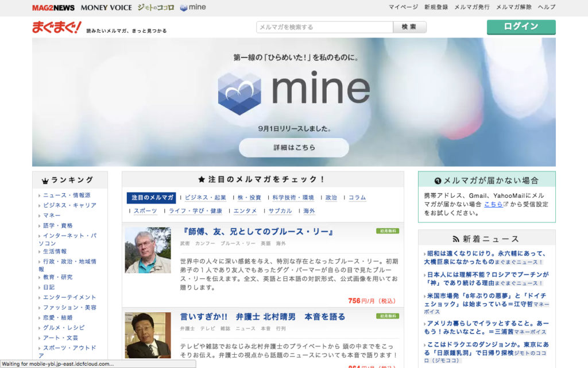Click the ジモトのココロ logo
This screenshot has width=588, height=368.
tap(156, 7)
